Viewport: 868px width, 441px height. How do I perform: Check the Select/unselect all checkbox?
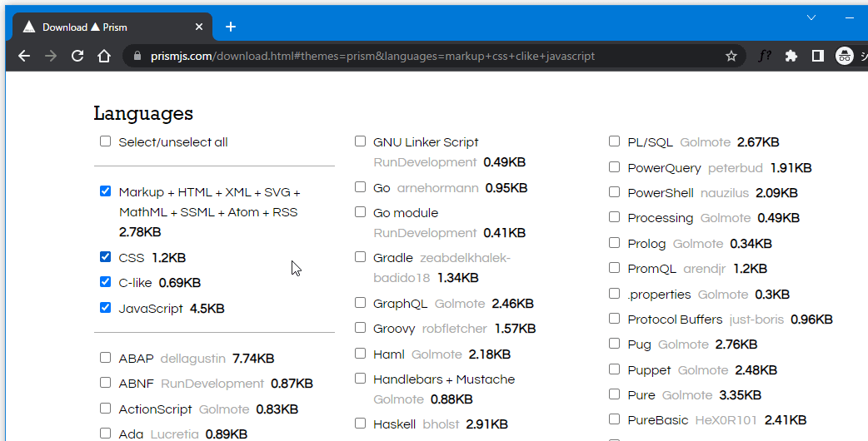105,141
